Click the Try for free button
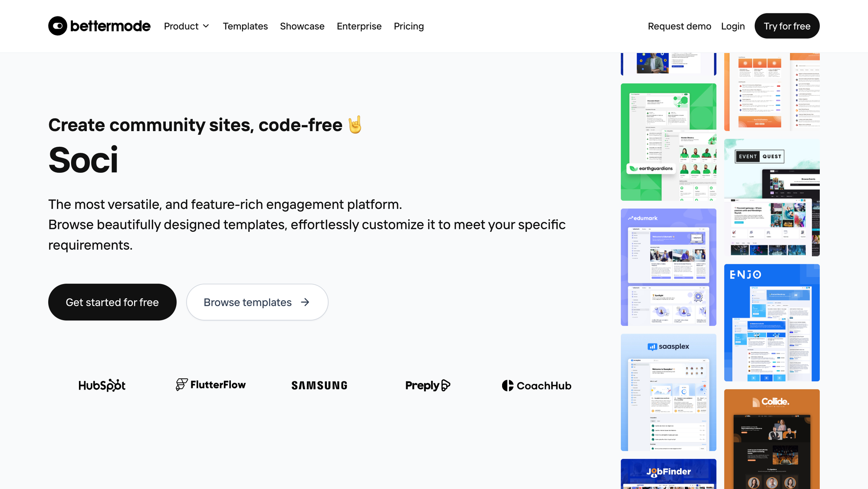 787,26
